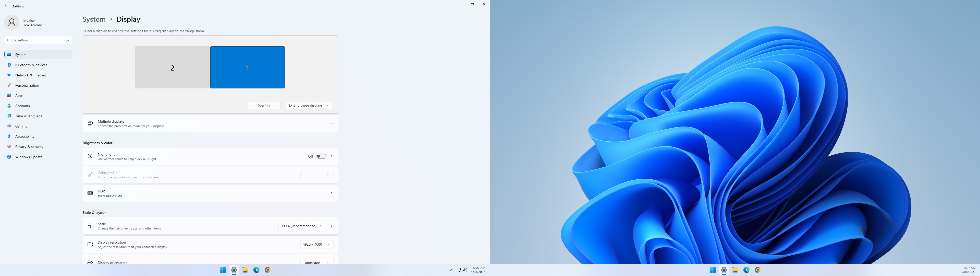
Task: Click the volume speaker icon in tray
Action: [465, 270]
